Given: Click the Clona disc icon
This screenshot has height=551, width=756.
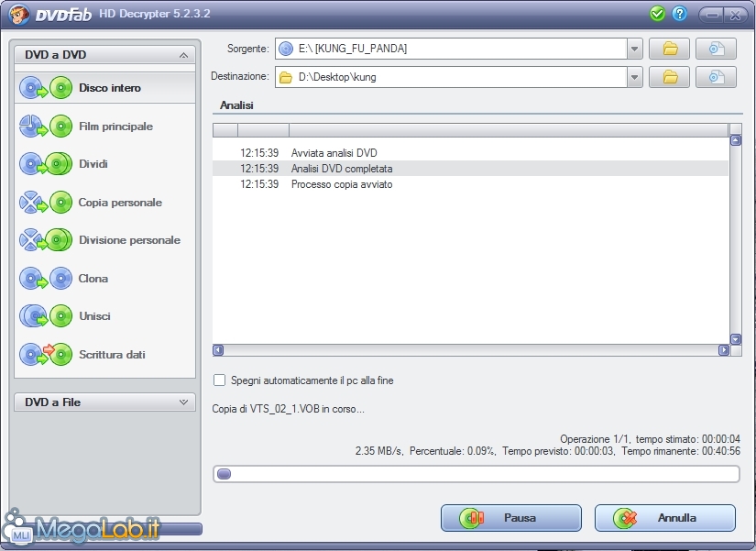Looking at the screenshot, I should (46, 279).
